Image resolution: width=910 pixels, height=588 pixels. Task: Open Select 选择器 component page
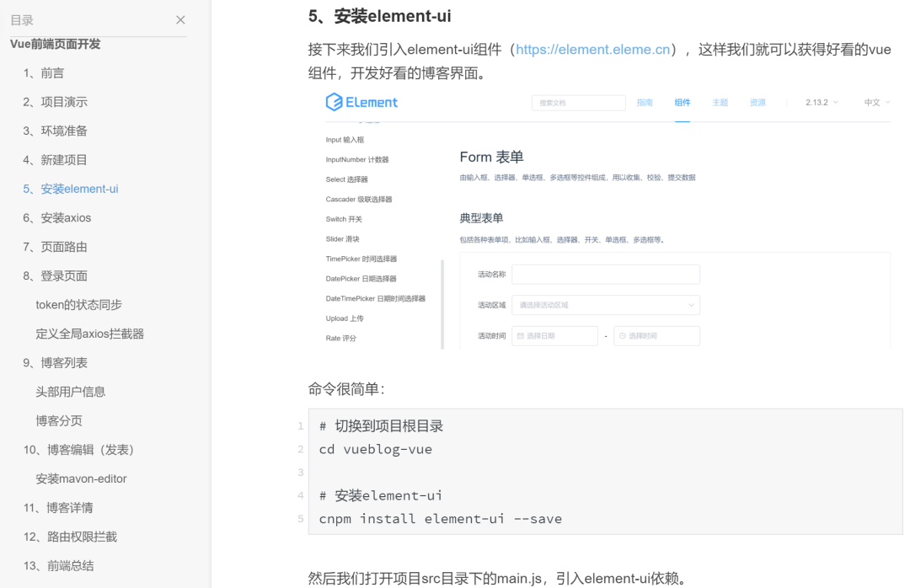[x=346, y=179]
